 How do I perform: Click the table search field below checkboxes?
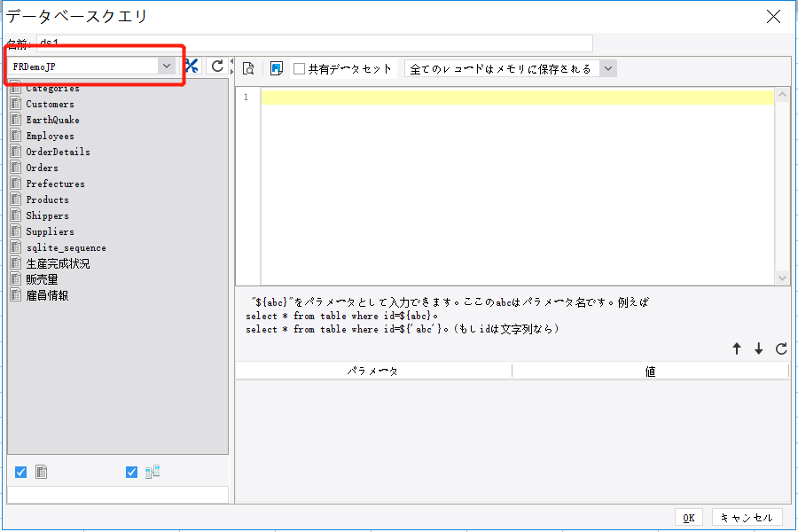coord(118,495)
